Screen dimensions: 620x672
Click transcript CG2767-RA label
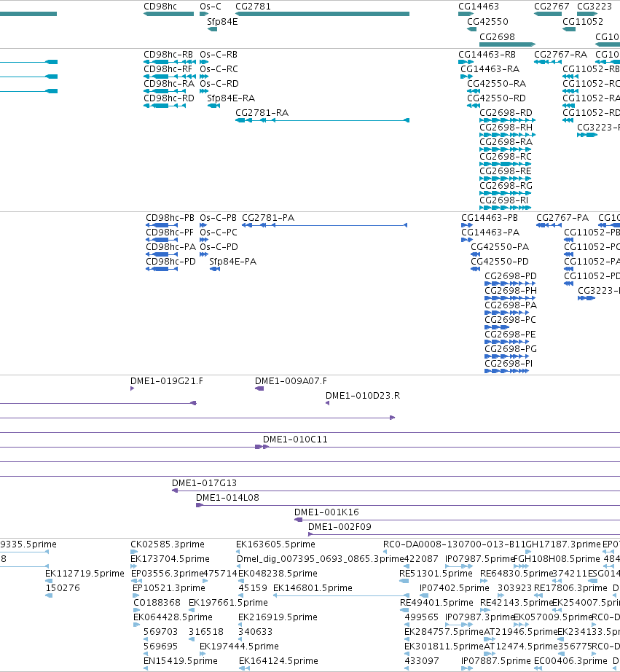click(560, 55)
